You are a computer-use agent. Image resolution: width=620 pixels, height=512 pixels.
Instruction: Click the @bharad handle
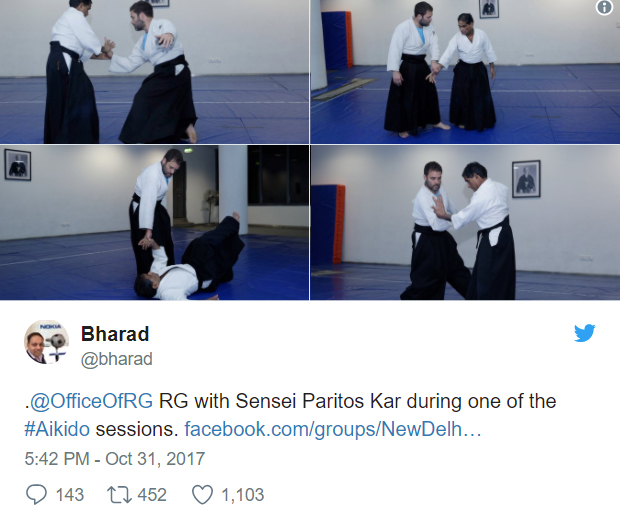(x=117, y=359)
